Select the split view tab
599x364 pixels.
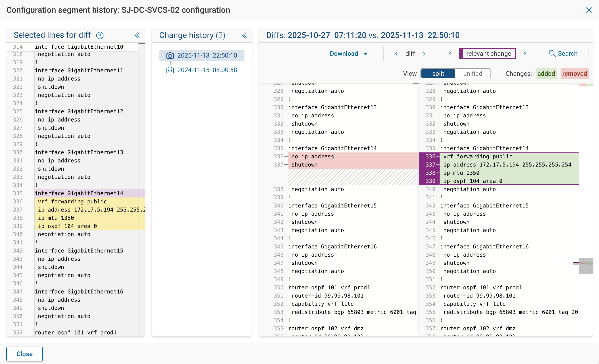pos(438,74)
